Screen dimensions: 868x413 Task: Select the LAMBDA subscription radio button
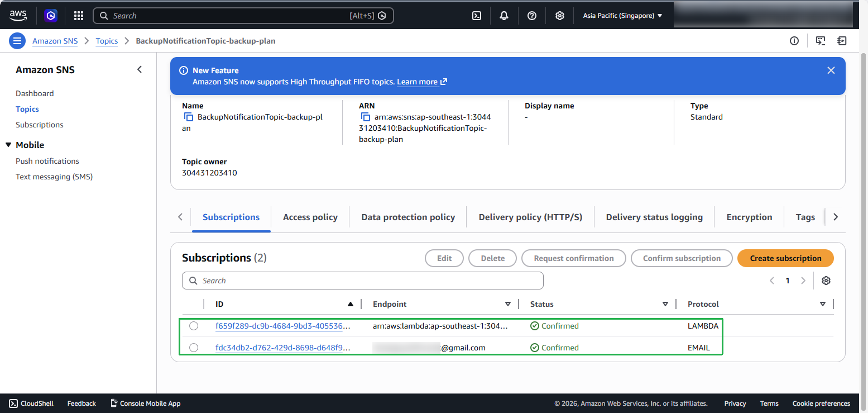[194, 326]
